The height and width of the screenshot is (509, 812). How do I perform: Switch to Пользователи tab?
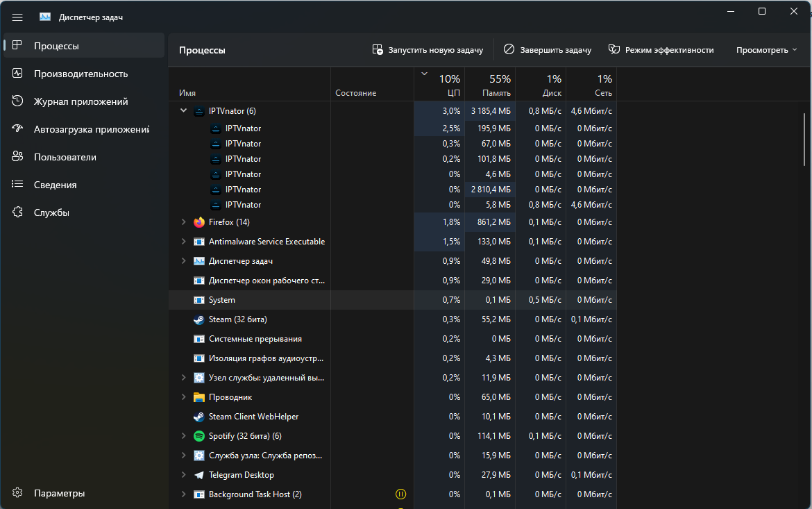pos(84,156)
